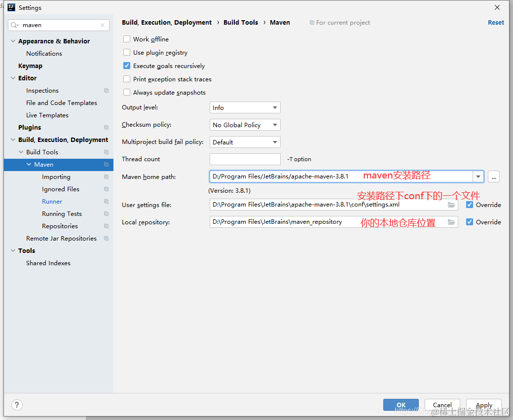Click project-level icon next to Remote Jar Repositories
Screen dimensions: 513x420
[x=107, y=239]
